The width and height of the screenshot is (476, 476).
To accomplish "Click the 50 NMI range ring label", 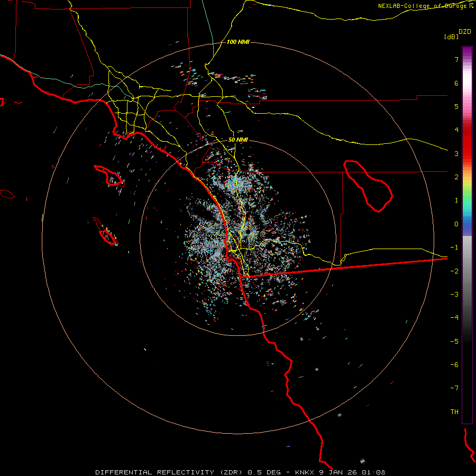I will [238, 140].
